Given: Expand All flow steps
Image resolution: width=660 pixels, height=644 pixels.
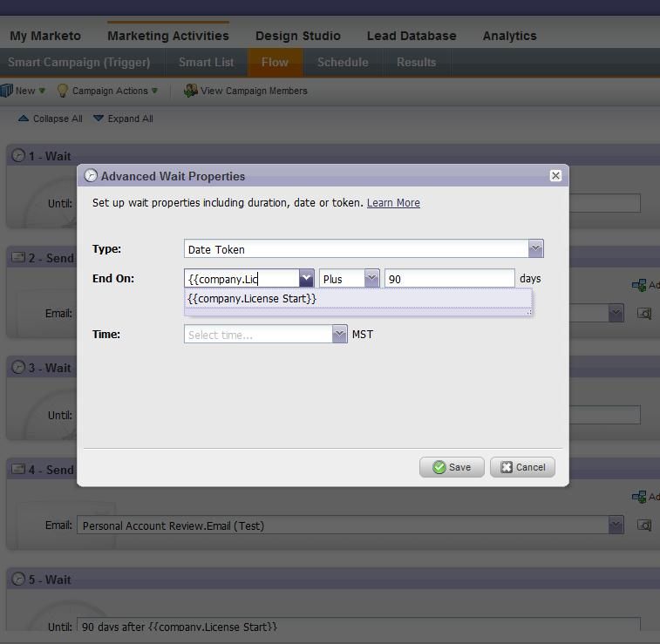Looking at the screenshot, I should [x=123, y=119].
